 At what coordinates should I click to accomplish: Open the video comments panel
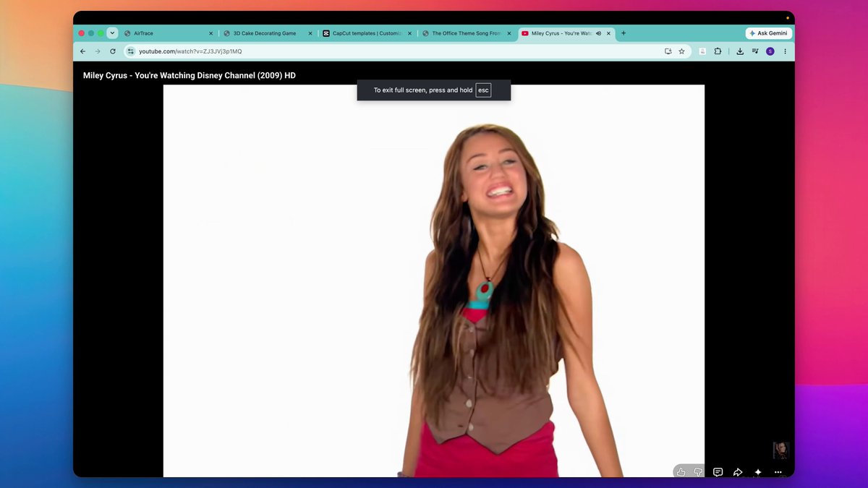pyautogui.click(x=718, y=472)
